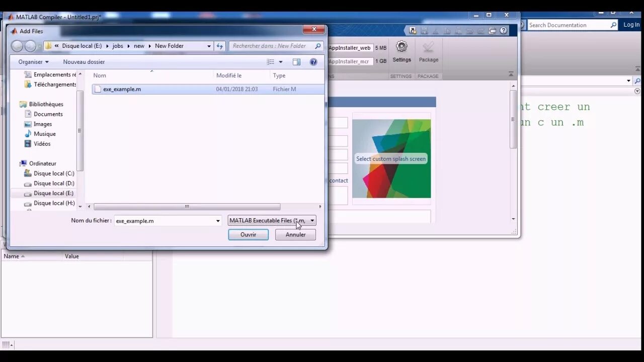Click the horizontal scrollbar of the file list
The height and width of the screenshot is (362, 644).
[x=187, y=207]
